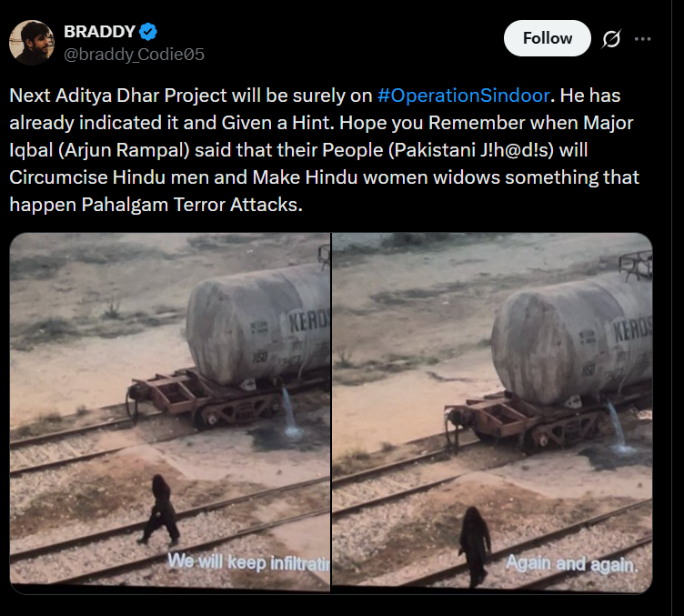Open the left movie screenshot image
684x616 pixels.
(170, 413)
